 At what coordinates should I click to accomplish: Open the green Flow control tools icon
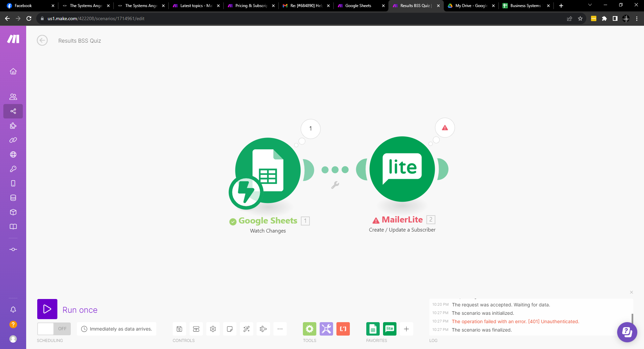pyautogui.click(x=310, y=329)
